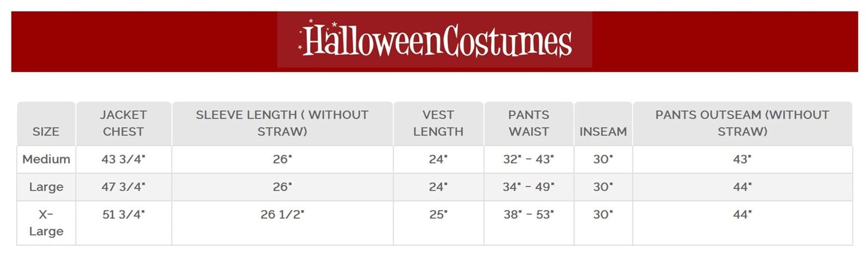
Task: Click the X-Large sleeve length 26 1/2" cell
Action: pyautogui.click(x=282, y=214)
